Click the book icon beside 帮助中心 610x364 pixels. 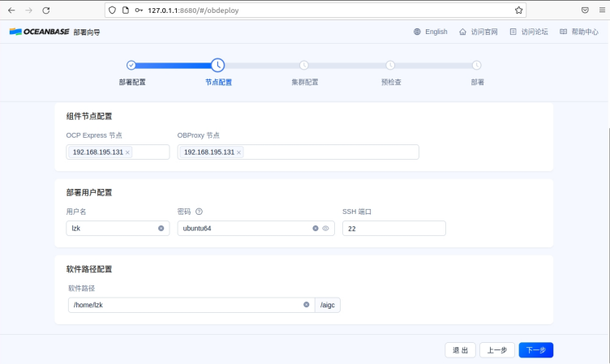[x=563, y=32]
